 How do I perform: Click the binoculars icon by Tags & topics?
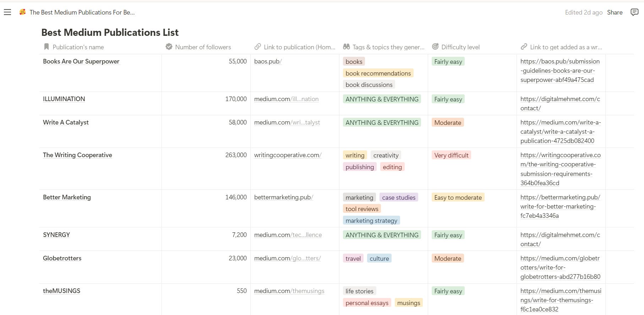click(x=346, y=47)
